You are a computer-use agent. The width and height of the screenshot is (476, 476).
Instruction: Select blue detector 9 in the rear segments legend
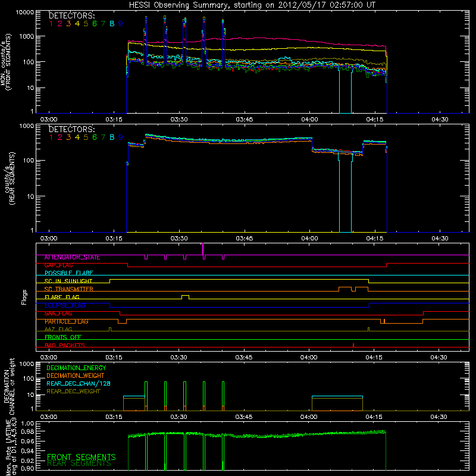pyautogui.click(x=121, y=137)
